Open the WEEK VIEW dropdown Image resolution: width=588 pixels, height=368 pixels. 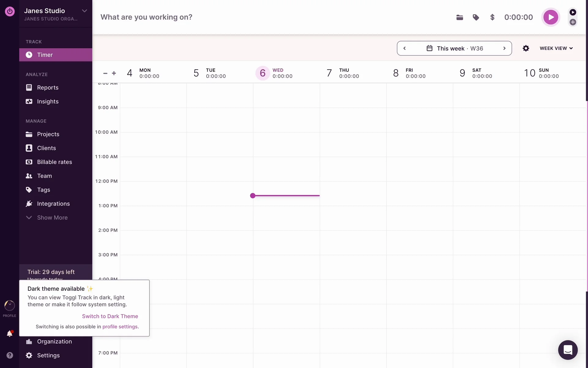point(556,48)
